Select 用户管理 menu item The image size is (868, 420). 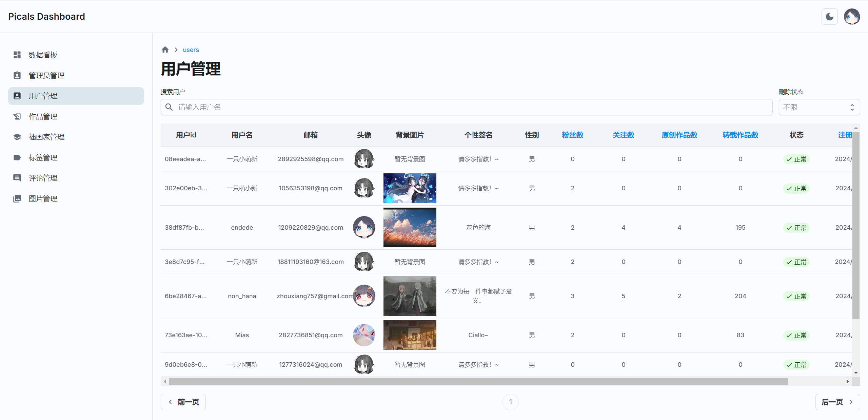(76, 96)
